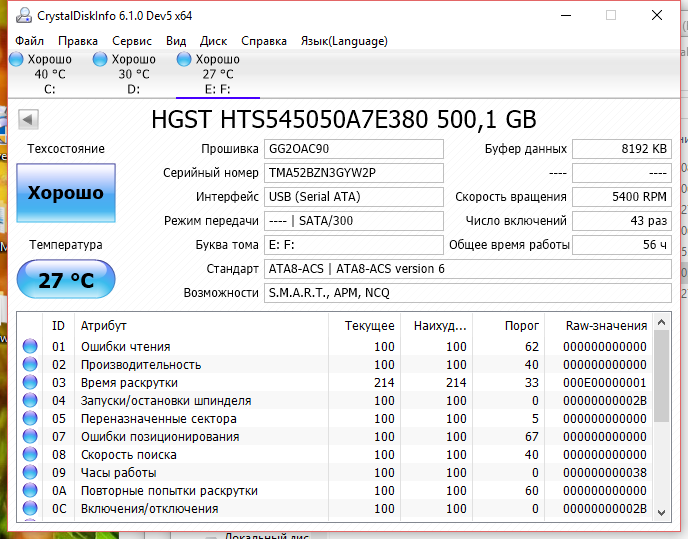Click the ID column header
688x539 pixels.
pos(58,326)
